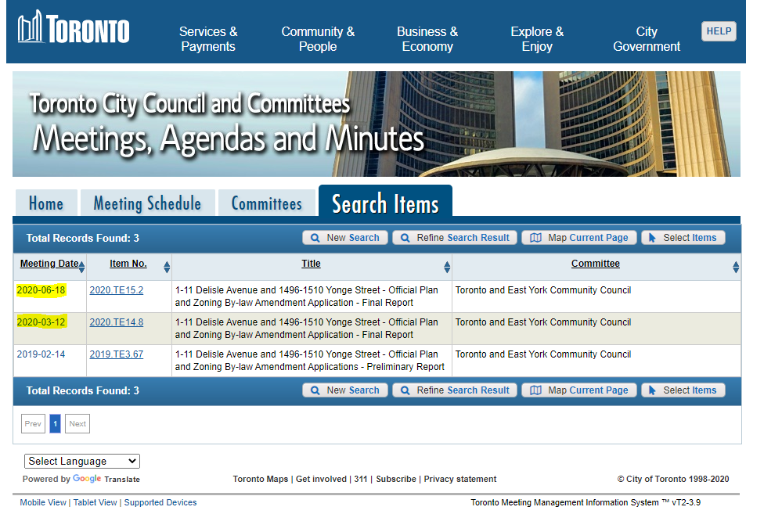Click the bottom Select Items button
This screenshot has height=532, width=782.
(x=683, y=390)
